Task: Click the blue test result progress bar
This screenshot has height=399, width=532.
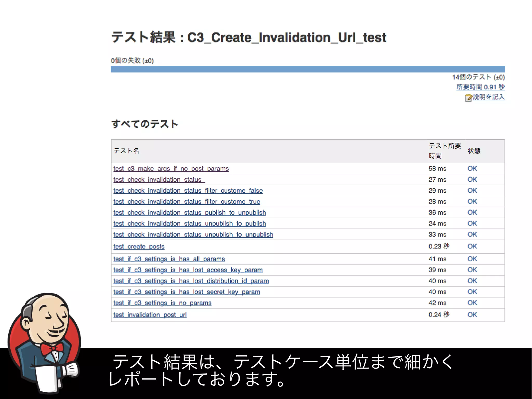Action: (x=308, y=69)
